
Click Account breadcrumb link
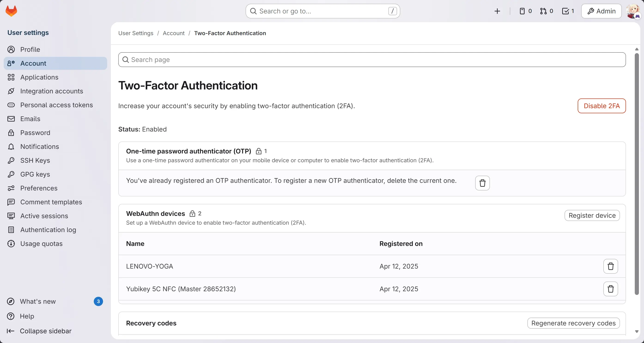click(173, 33)
